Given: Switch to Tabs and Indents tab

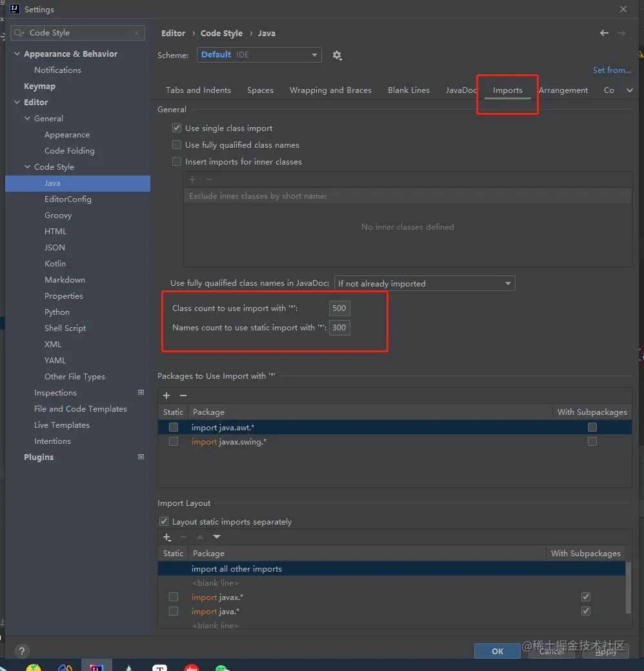Looking at the screenshot, I should (198, 90).
